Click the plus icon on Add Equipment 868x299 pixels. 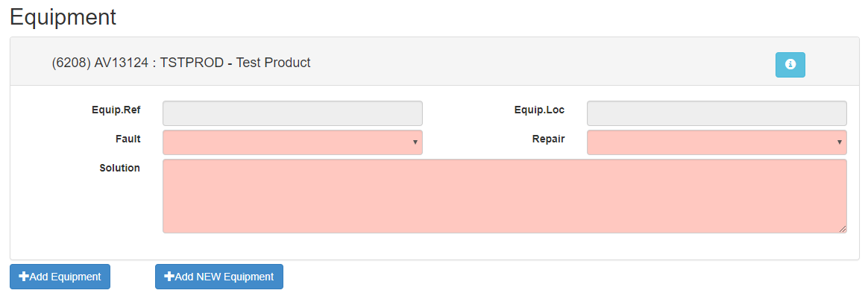tap(24, 277)
